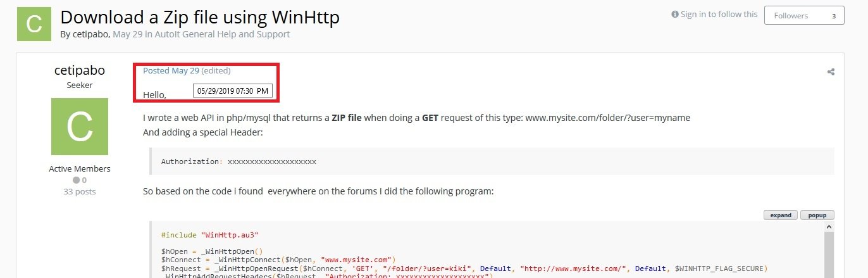Click Sign in to follow this
868x278 pixels.
tap(719, 15)
